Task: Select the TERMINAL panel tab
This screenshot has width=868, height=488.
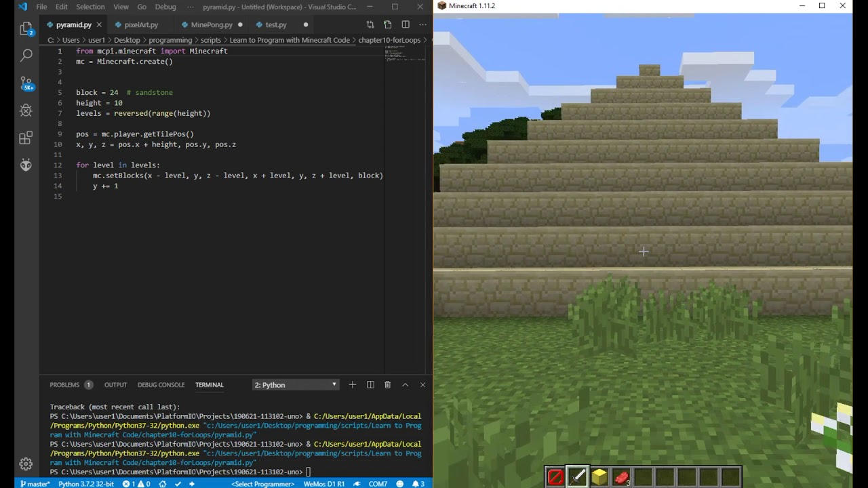Action: pyautogui.click(x=209, y=384)
